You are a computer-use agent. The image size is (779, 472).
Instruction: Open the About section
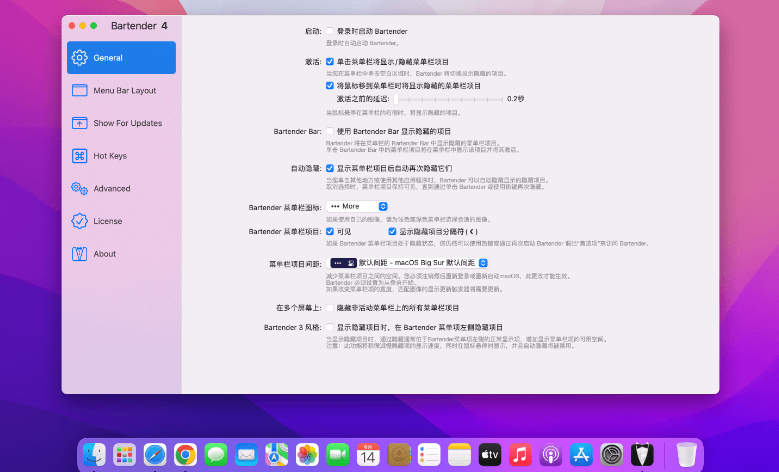coord(121,254)
